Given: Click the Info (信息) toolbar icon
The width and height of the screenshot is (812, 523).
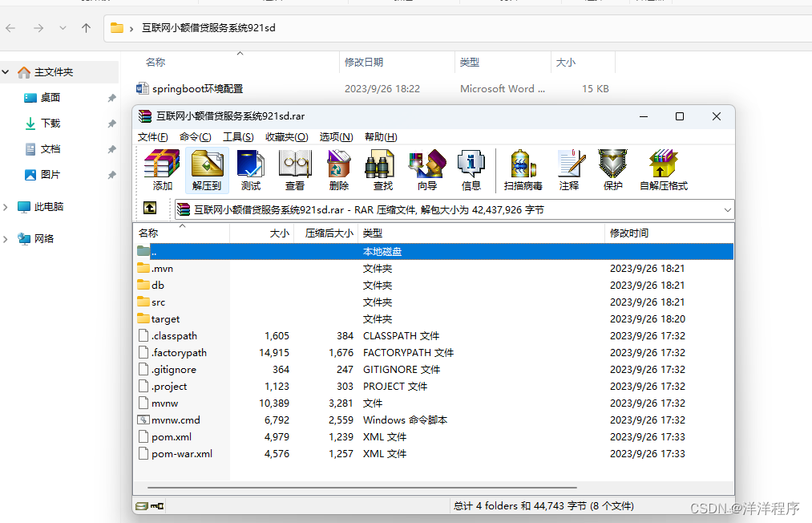Looking at the screenshot, I should (x=471, y=170).
